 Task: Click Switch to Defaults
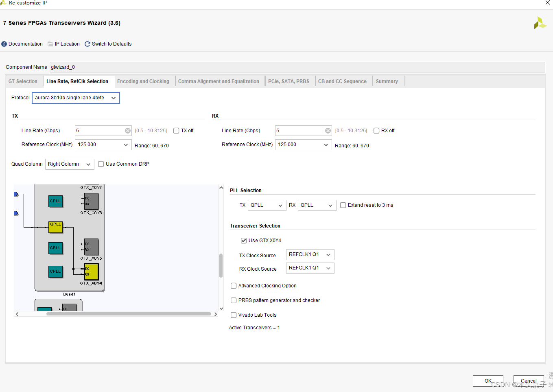click(x=111, y=44)
